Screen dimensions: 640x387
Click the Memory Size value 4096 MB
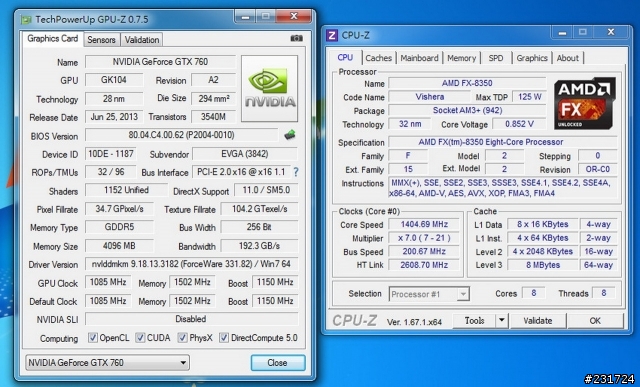tap(119, 246)
